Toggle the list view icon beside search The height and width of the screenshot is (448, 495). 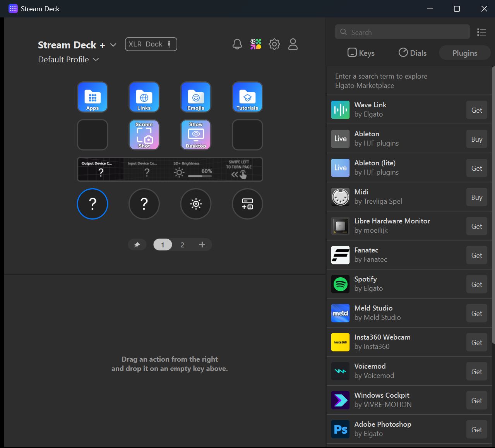(x=482, y=32)
